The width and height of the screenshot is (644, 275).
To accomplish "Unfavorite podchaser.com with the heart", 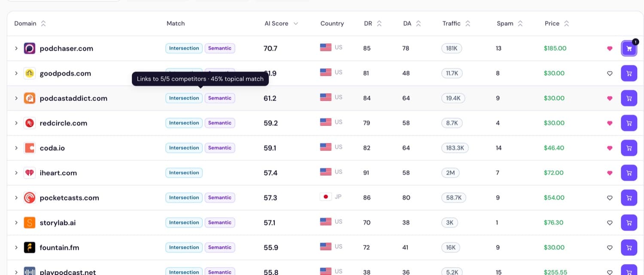I will pyautogui.click(x=610, y=48).
